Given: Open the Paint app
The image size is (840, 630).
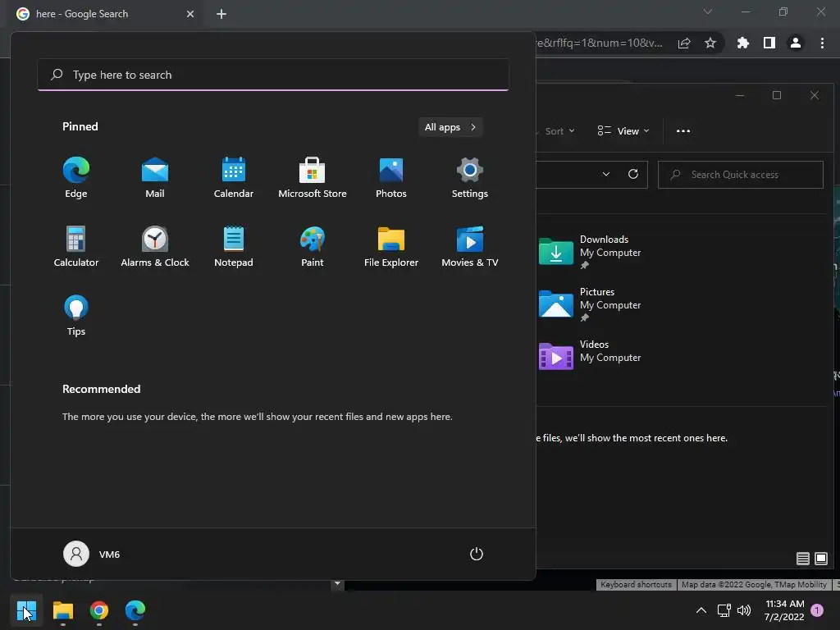Looking at the screenshot, I should coord(313,246).
